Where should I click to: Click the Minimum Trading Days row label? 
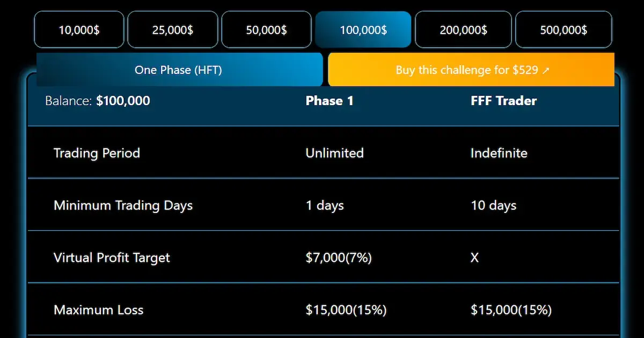coord(123,205)
